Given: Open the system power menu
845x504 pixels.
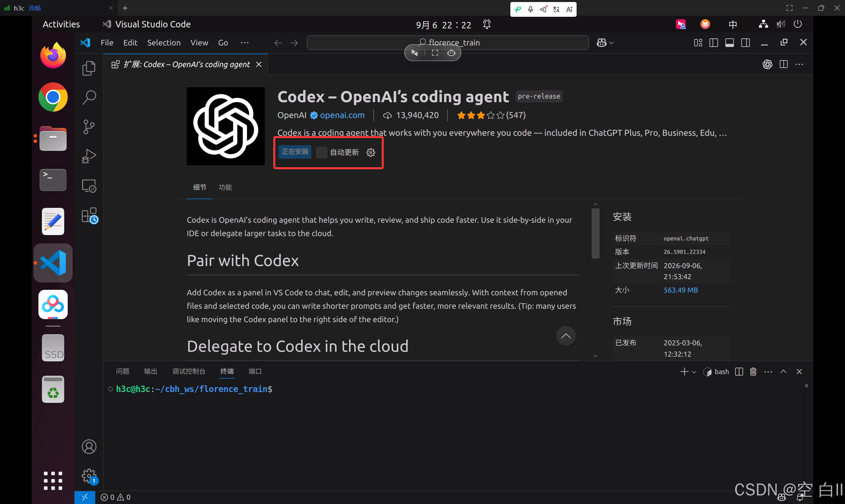Looking at the screenshot, I should (x=798, y=24).
